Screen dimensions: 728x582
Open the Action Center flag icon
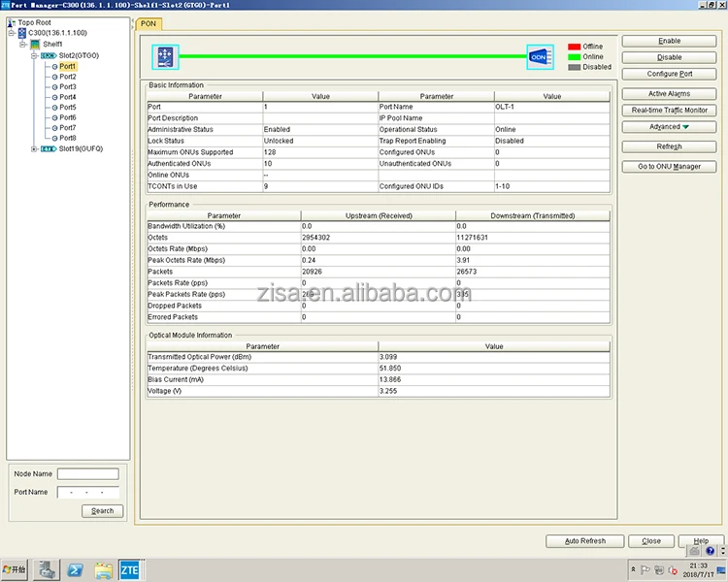coord(645,569)
